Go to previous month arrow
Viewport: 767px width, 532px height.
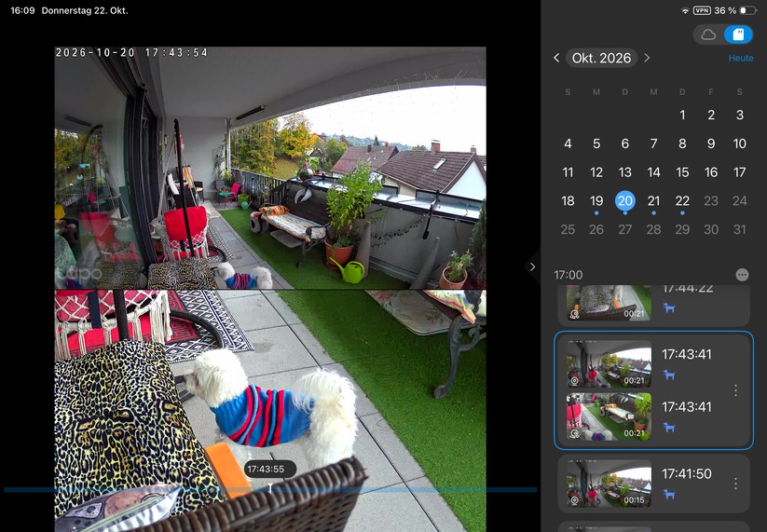click(556, 58)
